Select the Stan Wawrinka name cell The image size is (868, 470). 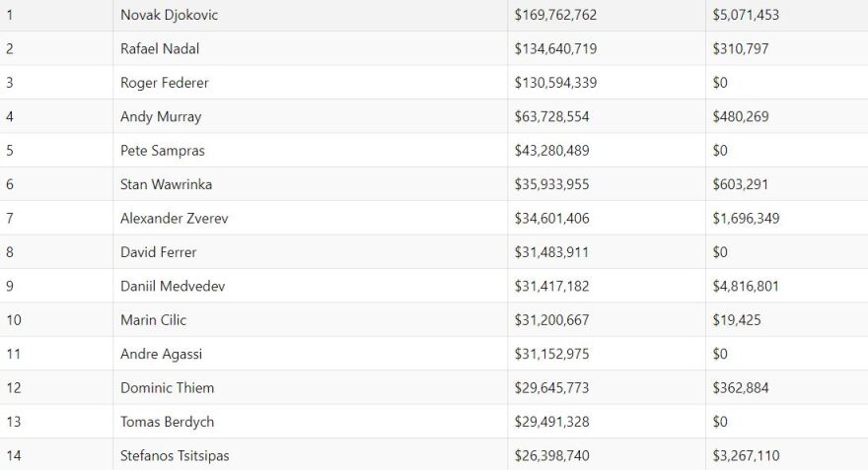[x=166, y=184]
